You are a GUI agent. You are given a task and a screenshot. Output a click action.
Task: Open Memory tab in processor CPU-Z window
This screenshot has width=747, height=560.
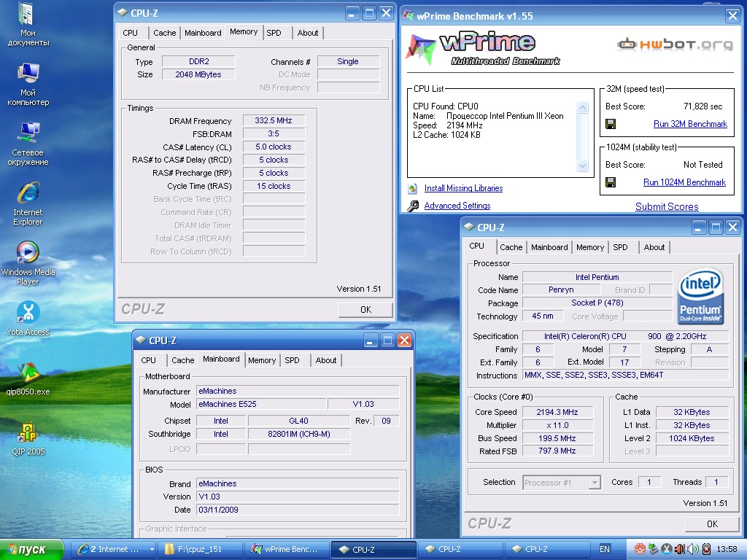(x=589, y=248)
